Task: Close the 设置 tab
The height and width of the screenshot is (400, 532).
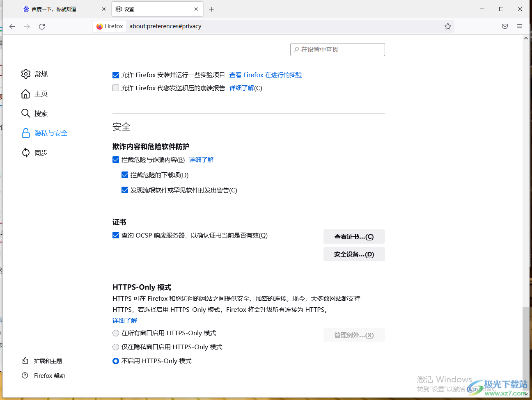Action: pyautogui.click(x=196, y=9)
